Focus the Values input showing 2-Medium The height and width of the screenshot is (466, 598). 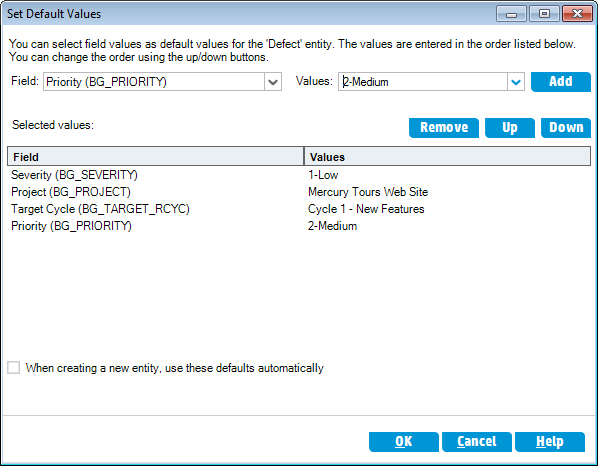[x=423, y=82]
